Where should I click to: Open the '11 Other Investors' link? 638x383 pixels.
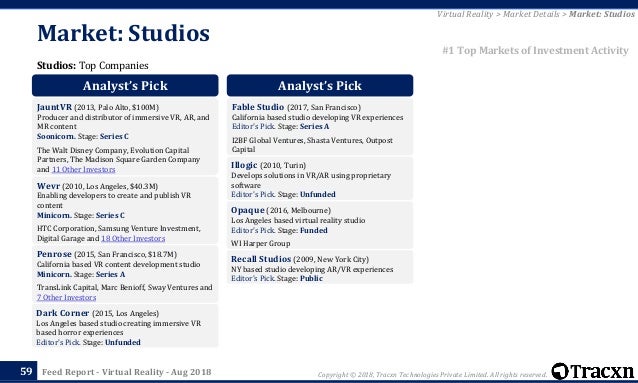click(x=83, y=169)
